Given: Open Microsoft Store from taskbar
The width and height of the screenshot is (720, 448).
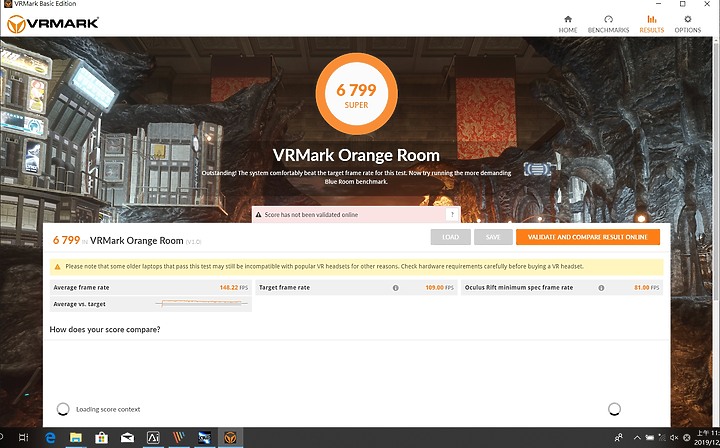Looking at the screenshot, I should pos(101,438).
